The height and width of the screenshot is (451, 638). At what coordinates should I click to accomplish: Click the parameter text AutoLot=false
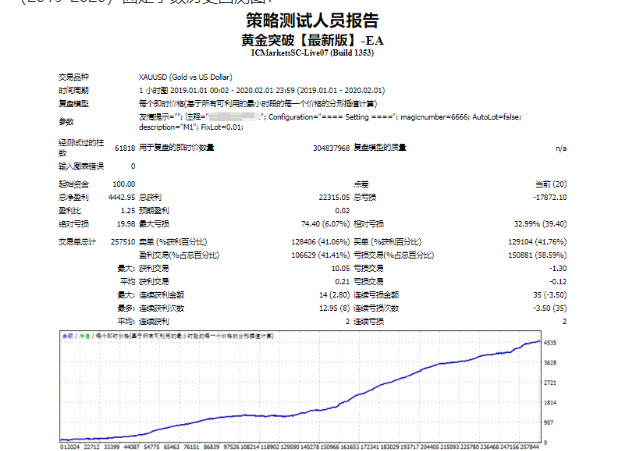[x=496, y=117]
